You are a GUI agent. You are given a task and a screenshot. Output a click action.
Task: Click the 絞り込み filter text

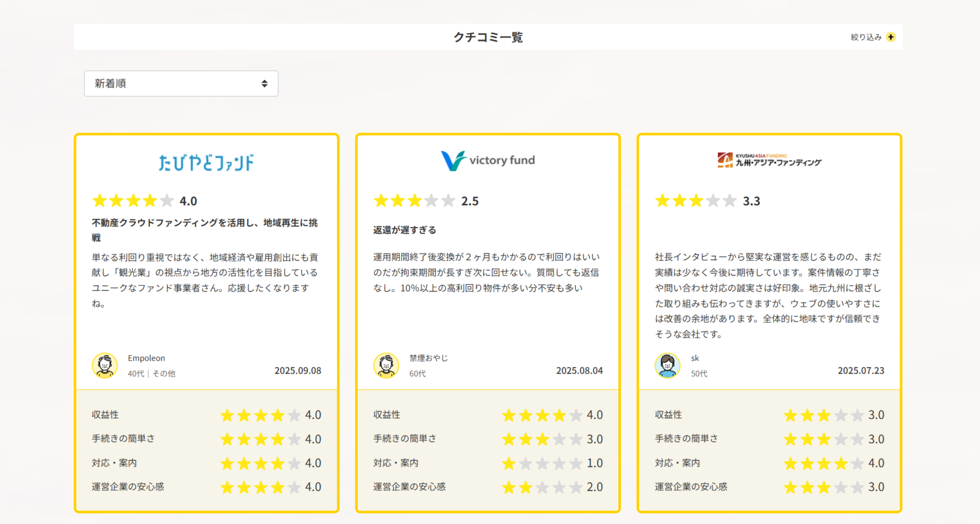[x=865, y=37]
